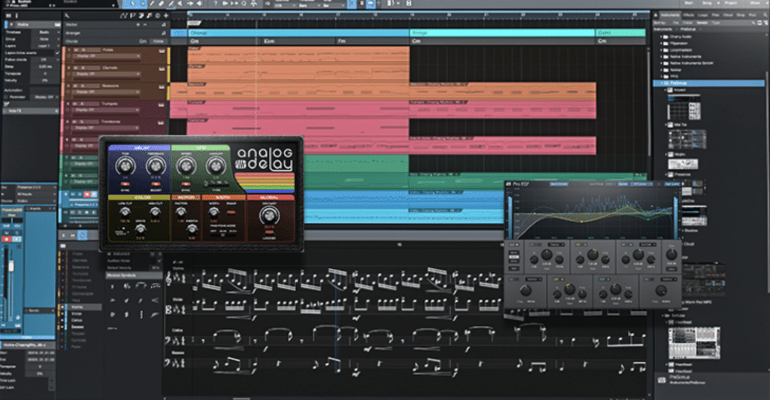Toggle the Snap button in the top toolbar
Viewport: 770px width, 400px height.
352,4
